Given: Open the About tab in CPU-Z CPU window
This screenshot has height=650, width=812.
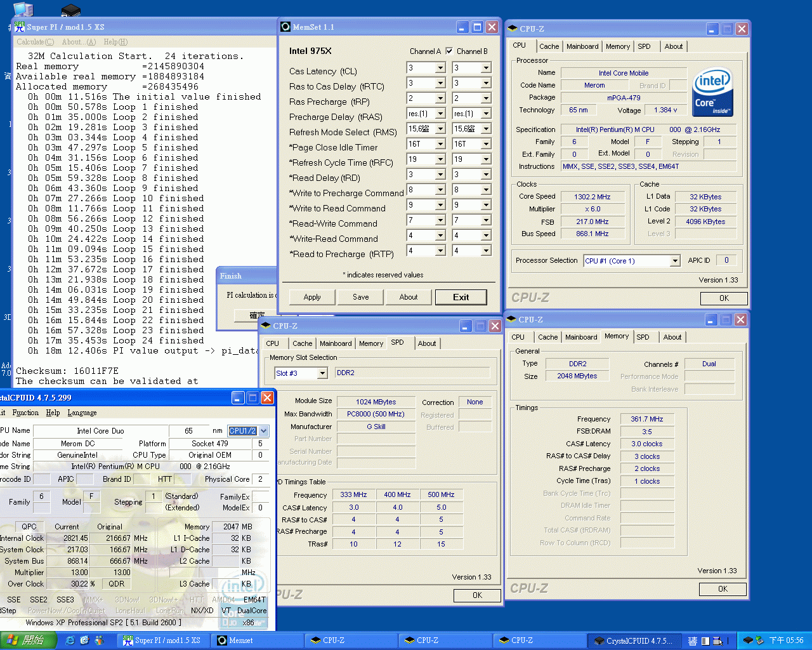Looking at the screenshot, I should pos(674,46).
